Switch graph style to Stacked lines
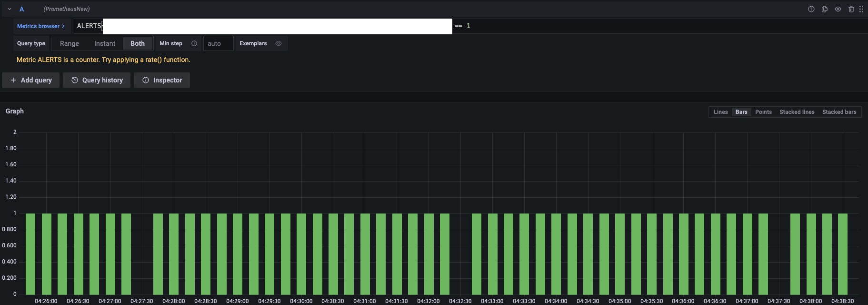Image resolution: width=868 pixels, height=305 pixels. click(x=797, y=112)
